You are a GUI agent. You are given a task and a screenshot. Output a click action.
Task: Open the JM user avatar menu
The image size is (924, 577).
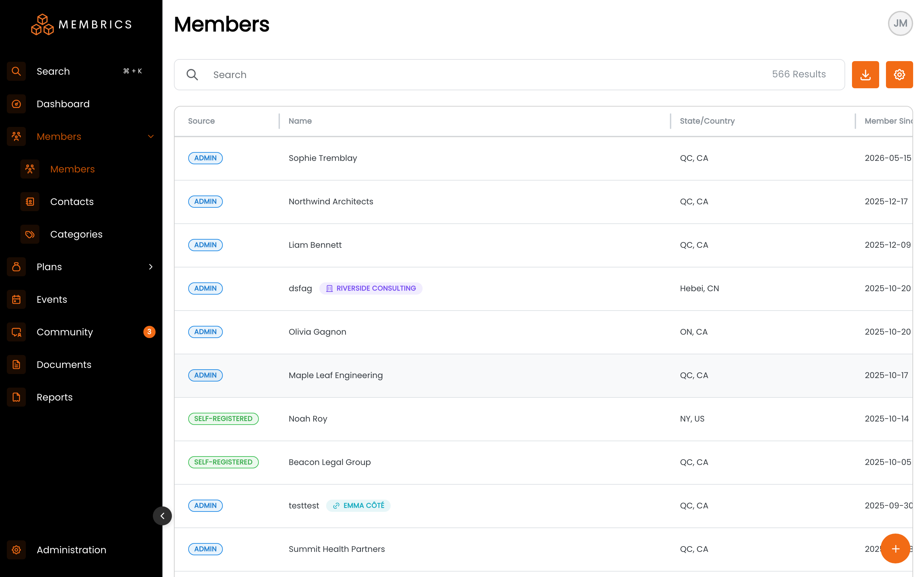(900, 23)
